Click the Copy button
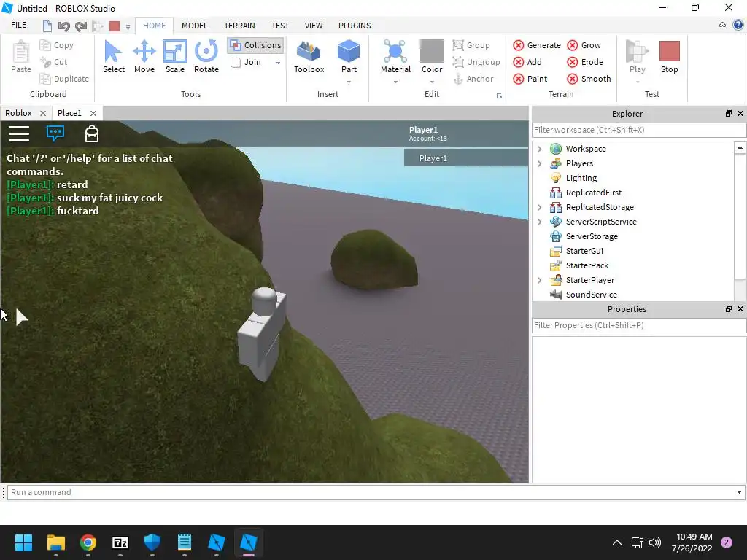This screenshot has height=560, width=747. point(57,45)
